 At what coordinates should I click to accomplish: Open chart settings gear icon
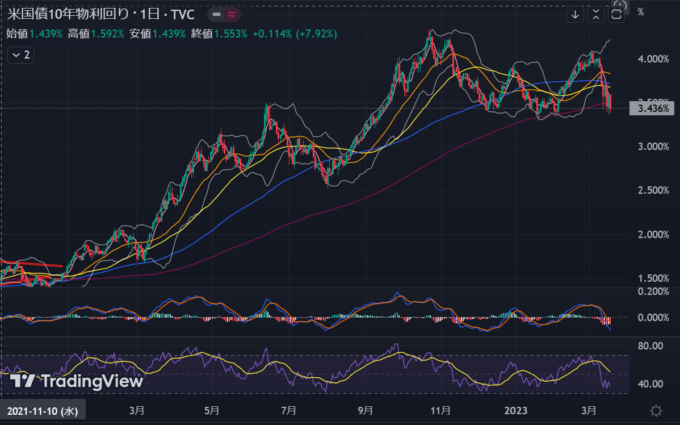[x=655, y=411]
